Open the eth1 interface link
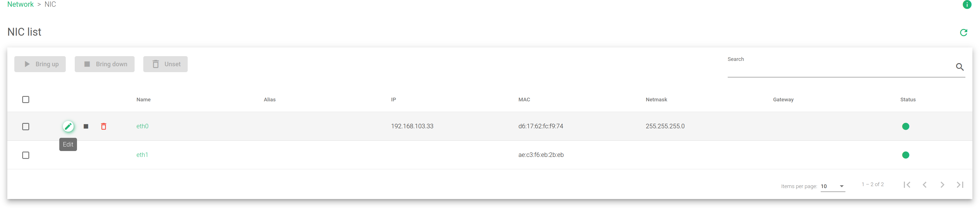The image size is (980, 208). pyautogui.click(x=142, y=155)
